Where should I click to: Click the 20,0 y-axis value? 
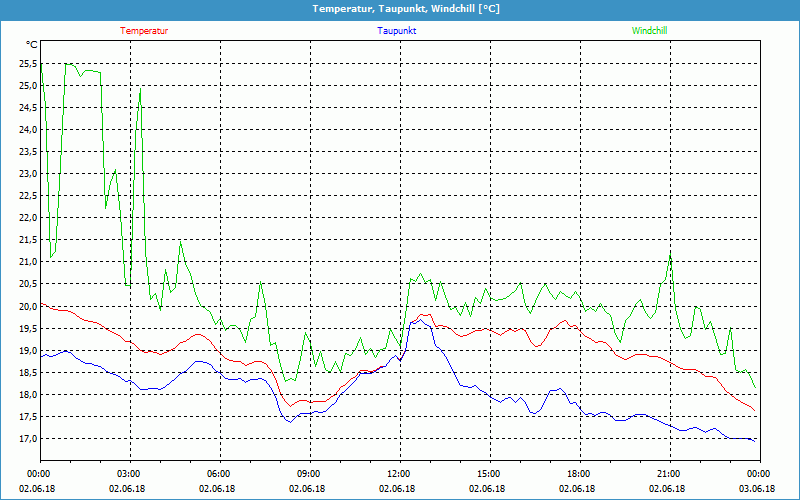[28, 306]
